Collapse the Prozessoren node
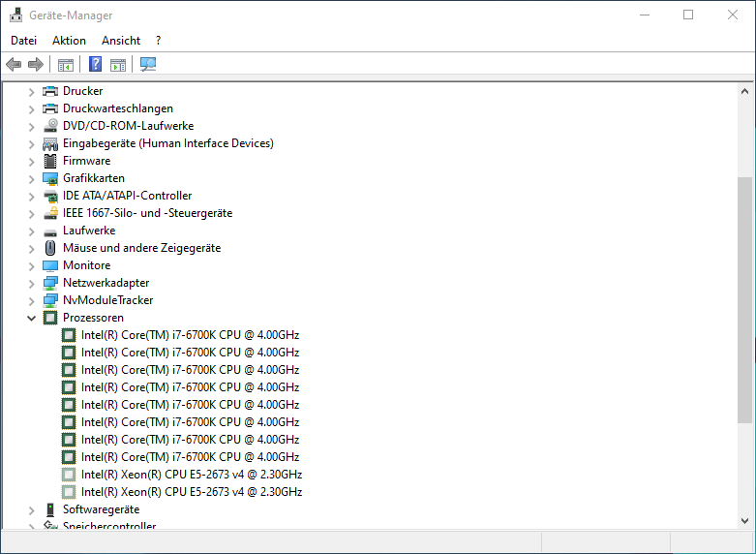Image resolution: width=756 pixels, height=554 pixels. pyautogui.click(x=31, y=318)
